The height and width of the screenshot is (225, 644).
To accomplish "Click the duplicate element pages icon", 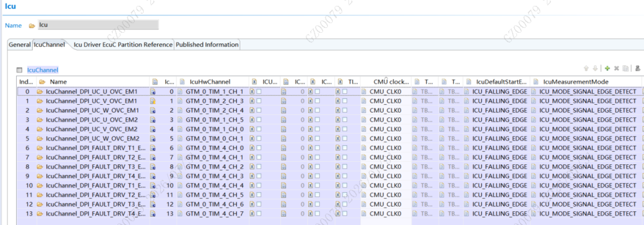I will [625, 68].
